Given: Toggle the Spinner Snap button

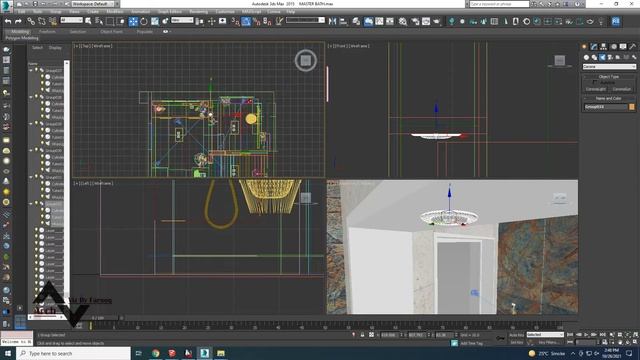Looking at the screenshot, I should coord(267,21).
